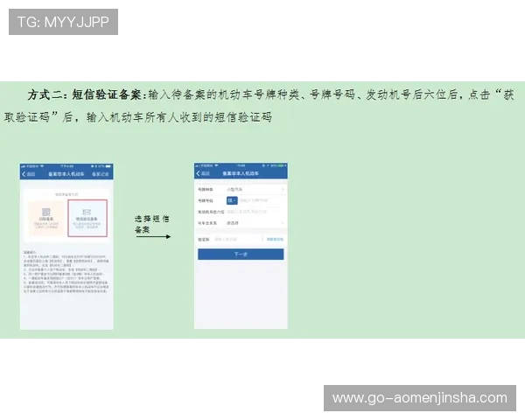Open the 与车主关系 请选择 selector
Viewport: 525px width, 420px height.
[x=241, y=223]
